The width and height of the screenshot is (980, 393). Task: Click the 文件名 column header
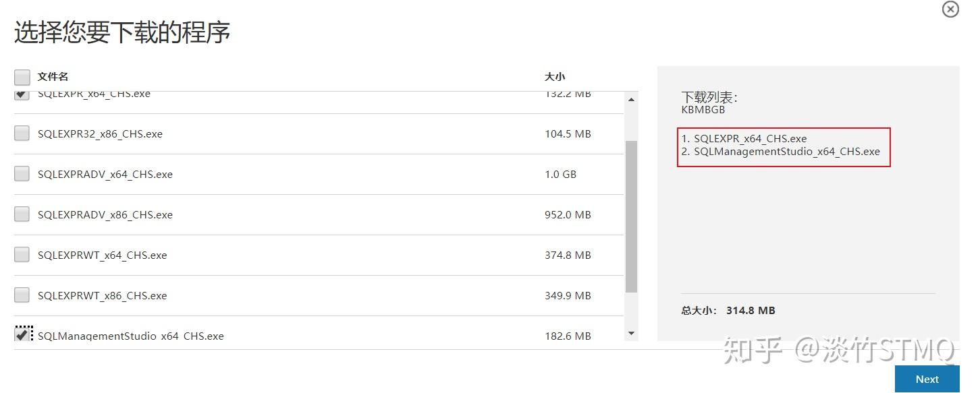coord(53,77)
